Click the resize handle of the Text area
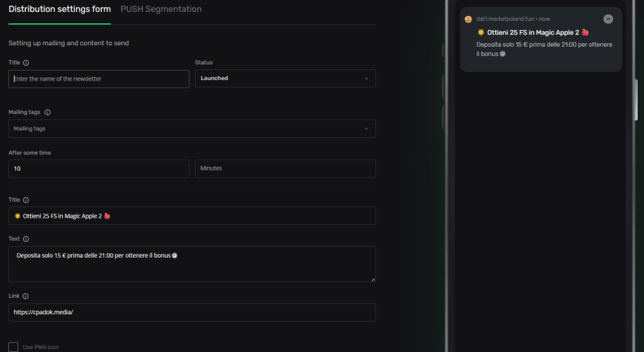Screen dimensions: 644x352 pyautogui.click(x=372, y=278)
